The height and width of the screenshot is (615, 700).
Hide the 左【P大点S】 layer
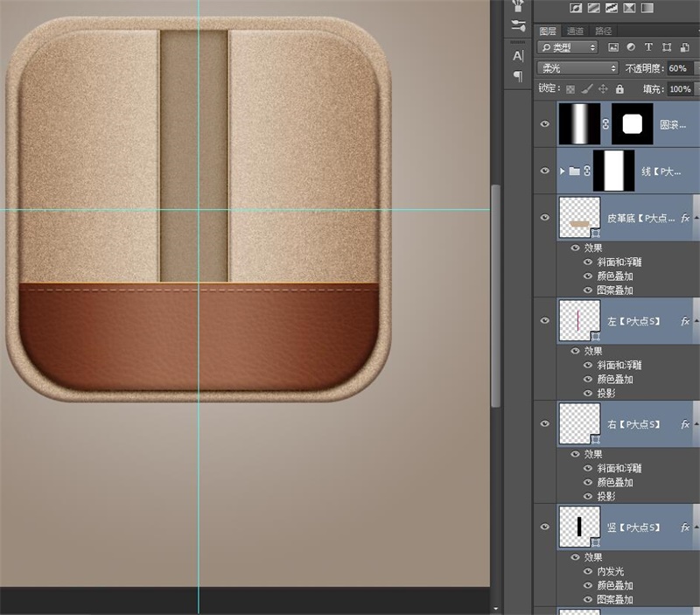pyautogui.click(x=544, y=320)
